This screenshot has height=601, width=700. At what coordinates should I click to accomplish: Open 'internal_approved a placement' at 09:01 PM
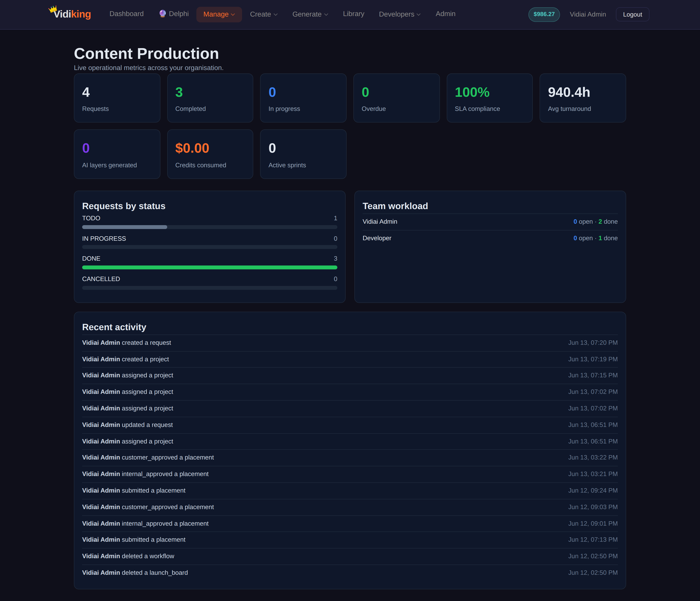point(350,524)
